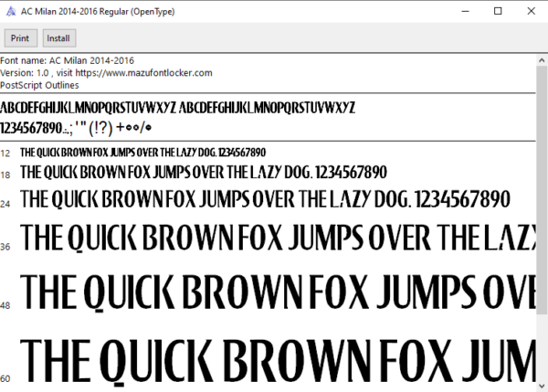Click the window title 'AC Milan 2014-2016 Regular (OpenType)'
The width and height of the screenshot is (548, 392).
[98, 12]
